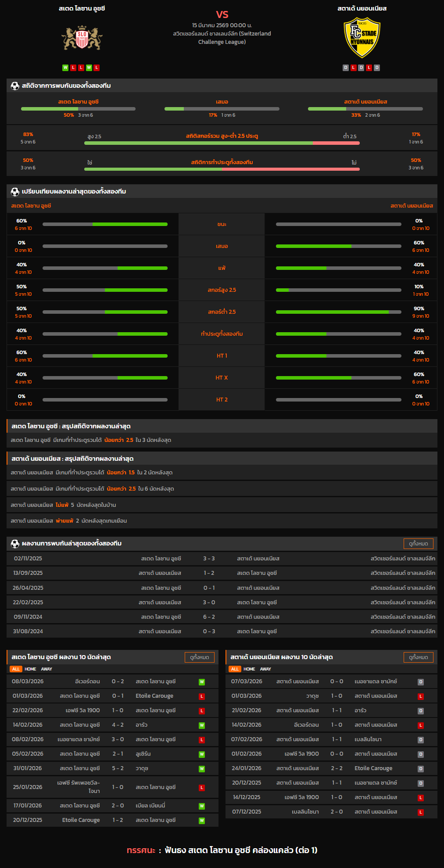Screen dimensions: 444x868
Task: Click the FC Stade Nyonnais yellow shield logo
Action: [x=362, y=38]
